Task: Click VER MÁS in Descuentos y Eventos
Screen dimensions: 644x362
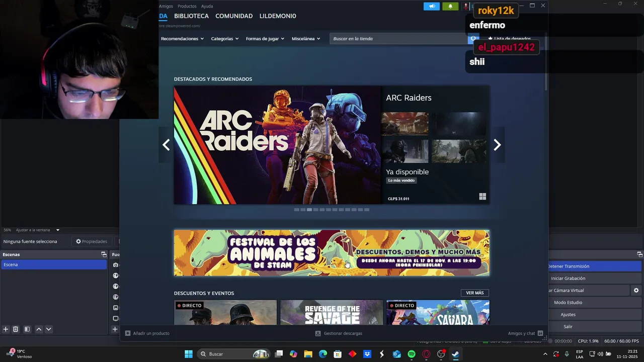Action: click(475, 293)
